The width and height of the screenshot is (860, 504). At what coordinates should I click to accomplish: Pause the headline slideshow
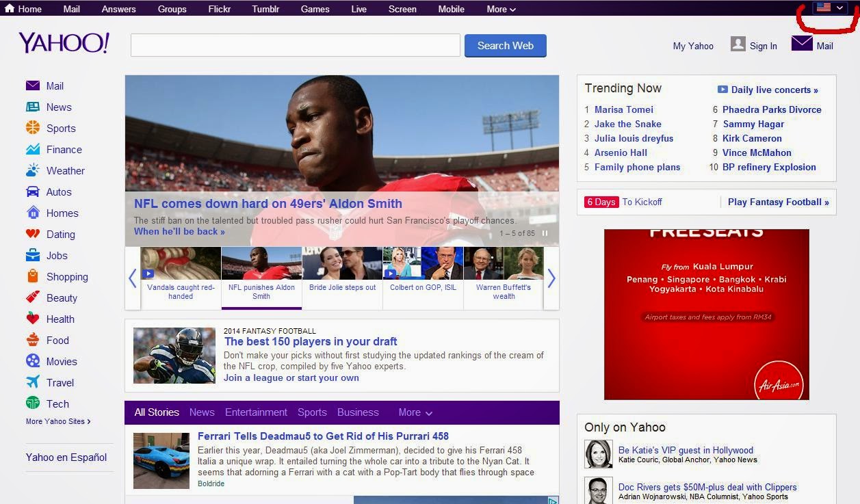pyautogui.click(x=545, y=233)
